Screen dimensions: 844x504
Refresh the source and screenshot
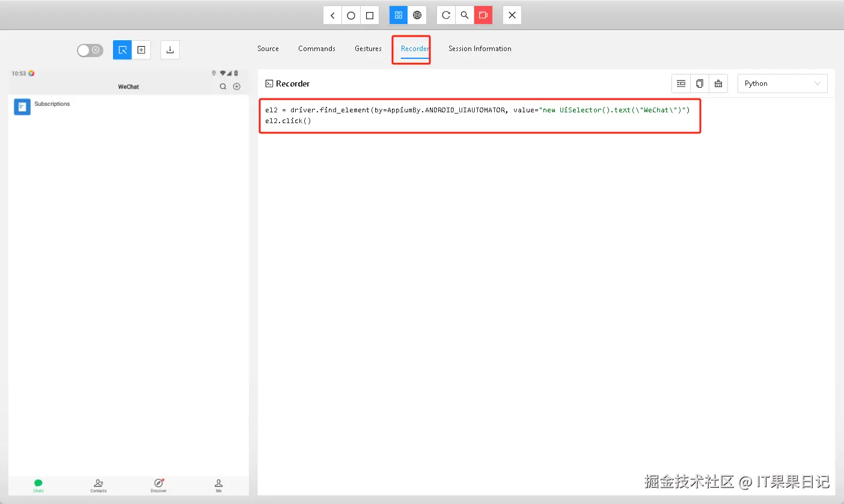pyautogui.click(x=446, y=15)
